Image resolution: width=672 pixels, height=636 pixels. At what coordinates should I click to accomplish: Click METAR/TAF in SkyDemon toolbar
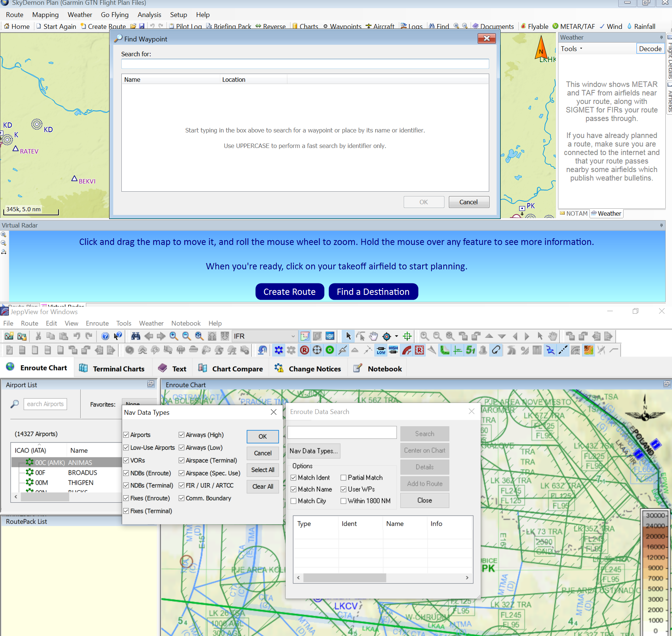click(x=574, y=26)
